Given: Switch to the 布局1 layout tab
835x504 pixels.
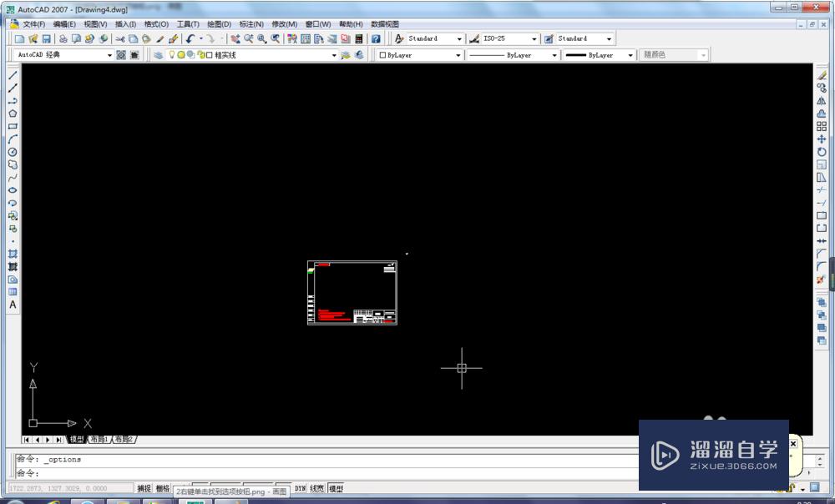Looking at the screenshot, I should (99, 438).
